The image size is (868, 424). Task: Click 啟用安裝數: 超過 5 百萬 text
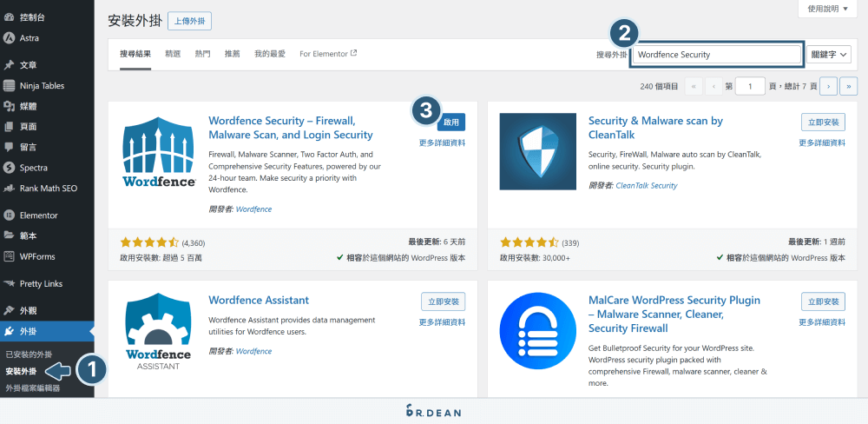(161, 258)
